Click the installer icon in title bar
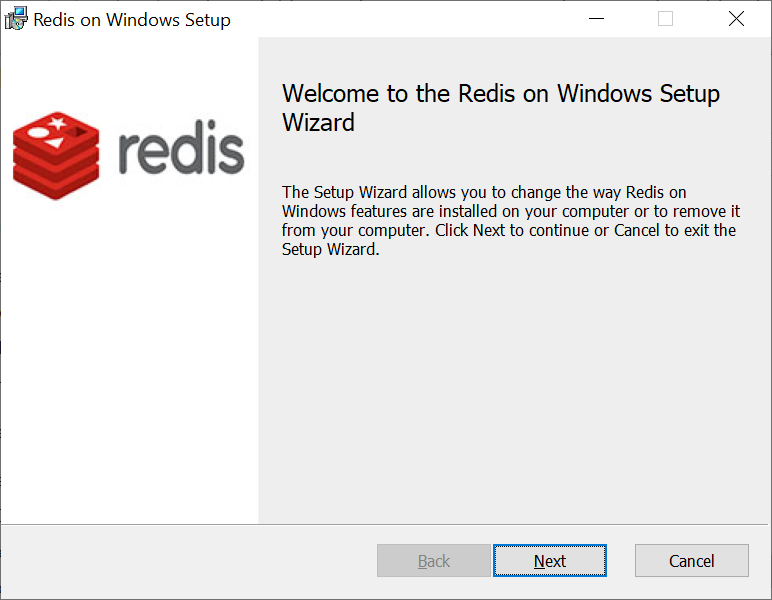Image resolution: width=772 pixels, height=600 pixels. click(x=16, y=19)
